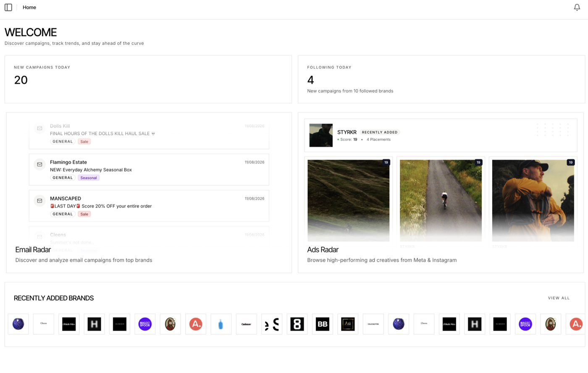Click the mail icon on Flamingo Estate row
This screenshot has width=588, height=373.
tap(39, 164)
